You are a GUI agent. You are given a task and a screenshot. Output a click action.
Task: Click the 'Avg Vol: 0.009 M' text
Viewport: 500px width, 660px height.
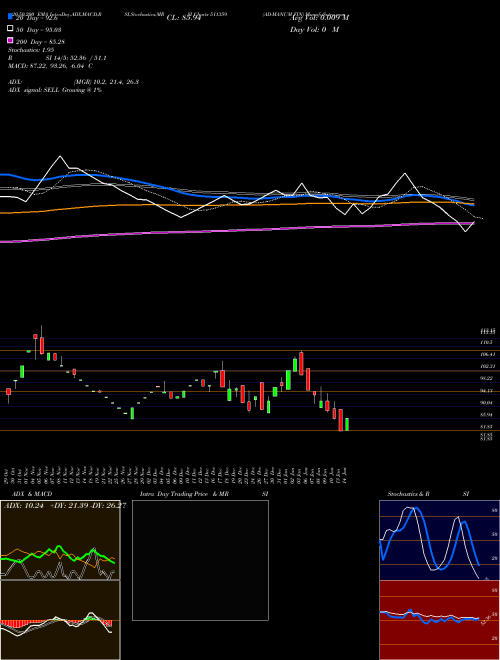[x=319, y=17]
